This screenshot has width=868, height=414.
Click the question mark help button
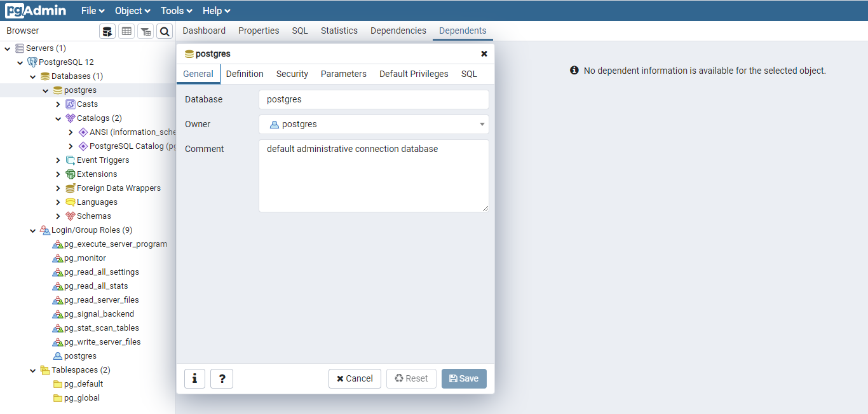click(x=222, y=378)
